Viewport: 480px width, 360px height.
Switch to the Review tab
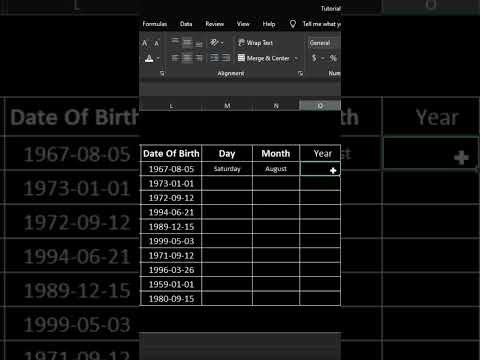[215, 24]
